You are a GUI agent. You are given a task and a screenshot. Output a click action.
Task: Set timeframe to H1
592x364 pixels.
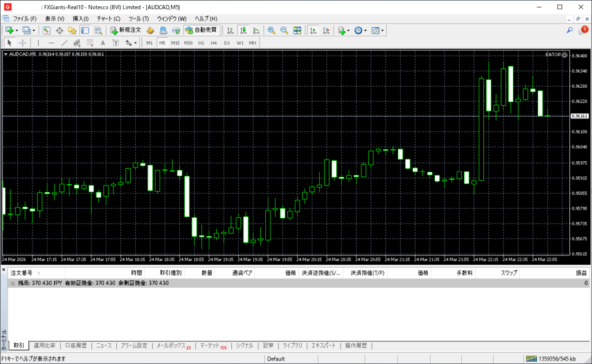coord(201,43)
